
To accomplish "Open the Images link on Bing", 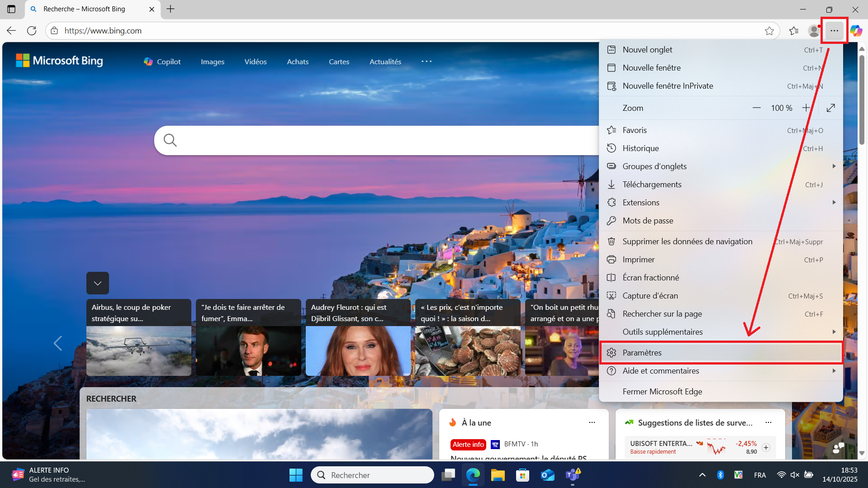I will pos(213,62).
